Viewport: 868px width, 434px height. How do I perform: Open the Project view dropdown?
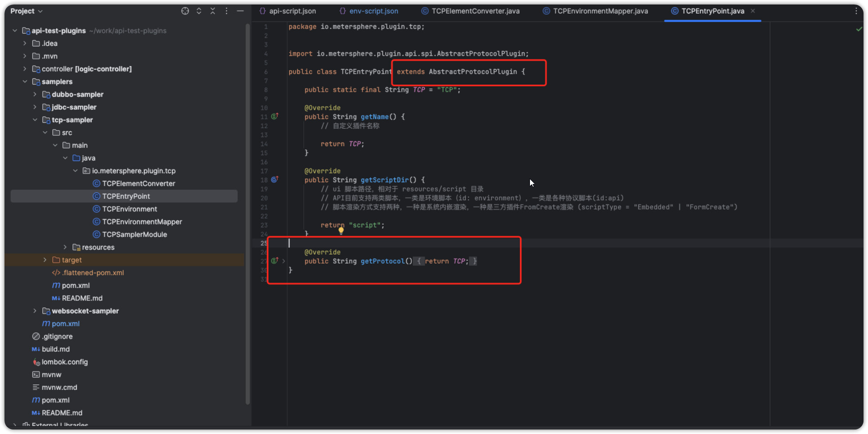[27, 11]
